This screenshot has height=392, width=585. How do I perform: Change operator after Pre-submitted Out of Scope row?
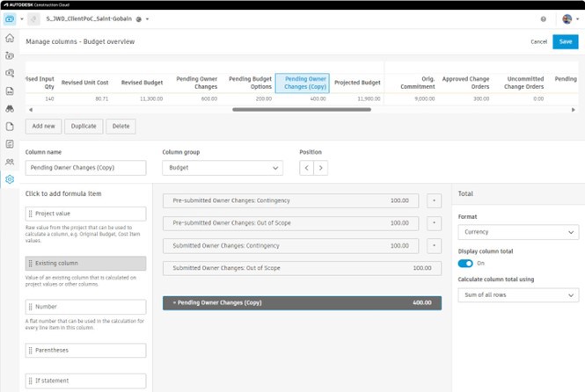[434, 223]
